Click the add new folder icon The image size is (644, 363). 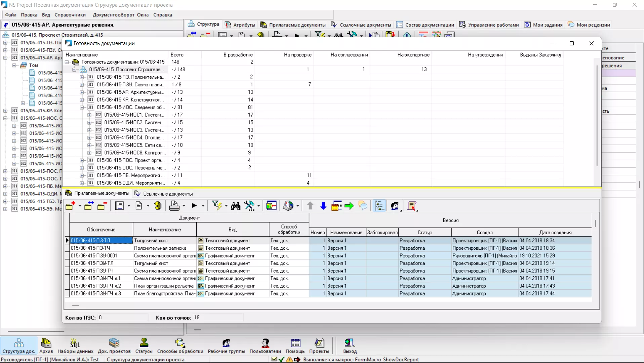[70, 206]
